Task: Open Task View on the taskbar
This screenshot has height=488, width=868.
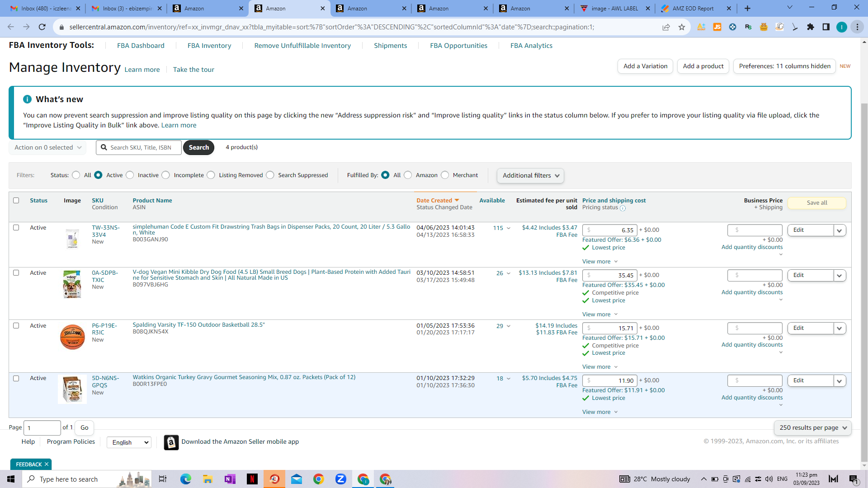Action: pyautogui.click(x=163, y=479)
